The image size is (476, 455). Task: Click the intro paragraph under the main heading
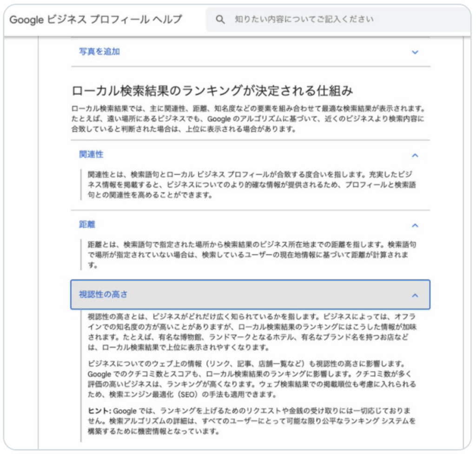(x=249, y=119)
